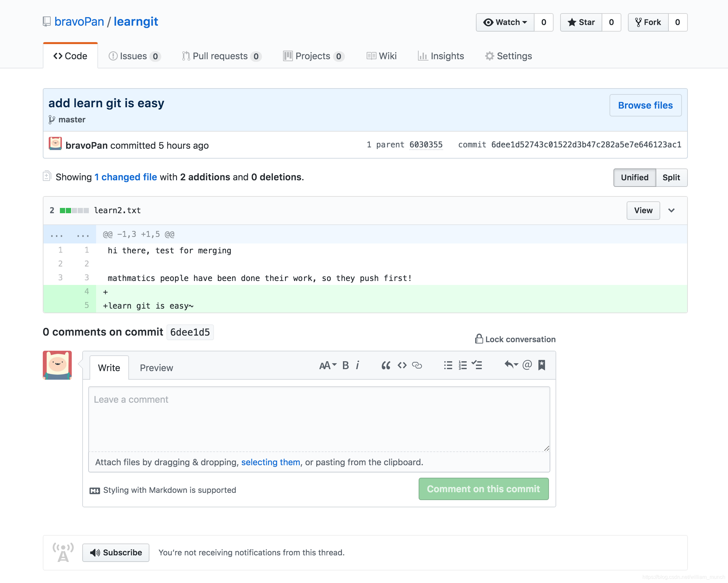Subscribe to this thread
This screenshot has width=728, height=583.
(116, 553)
